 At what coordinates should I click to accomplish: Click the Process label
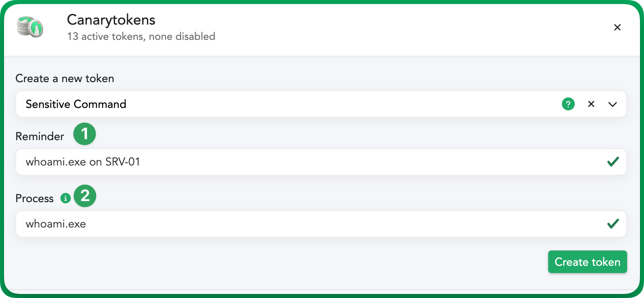(x=35, y=199)
